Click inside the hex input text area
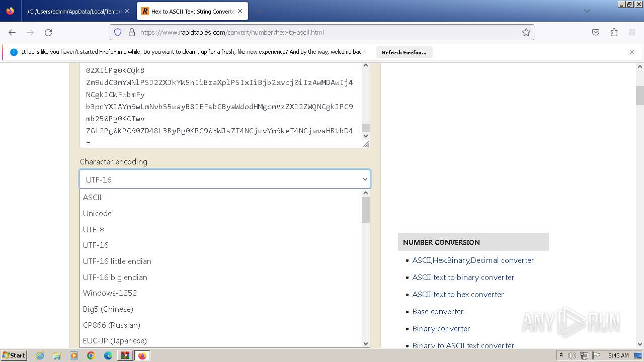 [221, 105]
